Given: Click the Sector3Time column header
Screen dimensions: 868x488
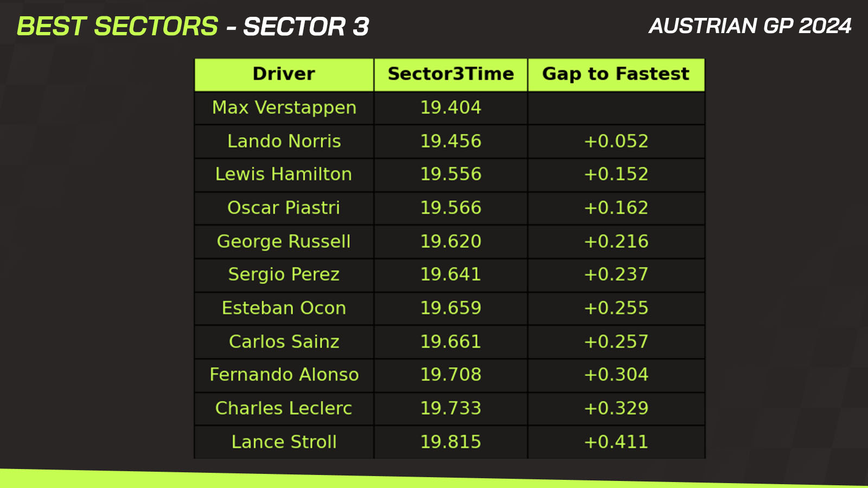Looking at the screenshot, I should click(x=451, y=74).
